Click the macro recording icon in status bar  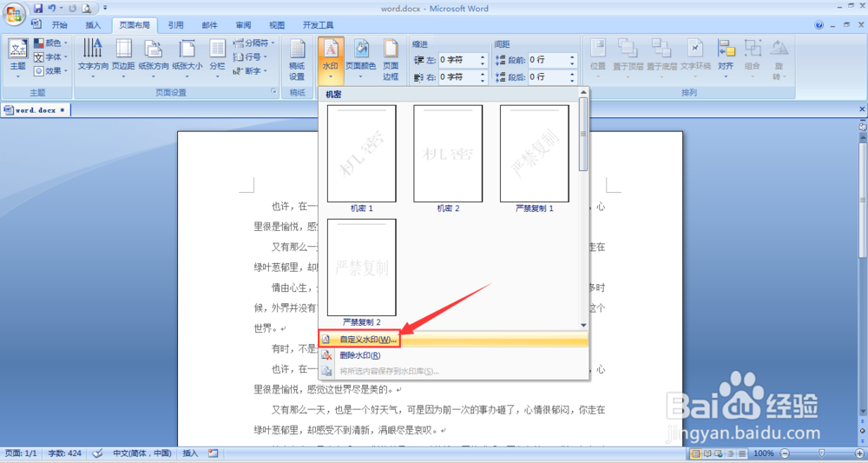tap(214, 453)
